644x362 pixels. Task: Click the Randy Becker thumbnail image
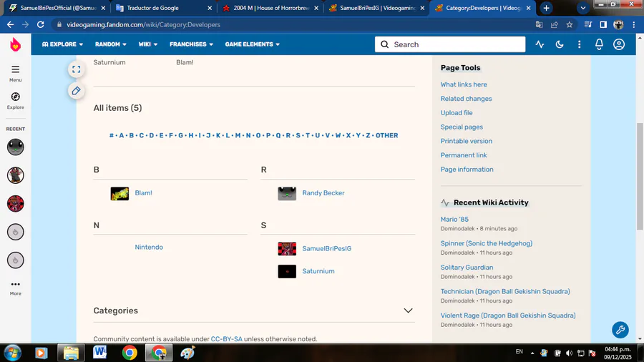[x=287, y=194]
